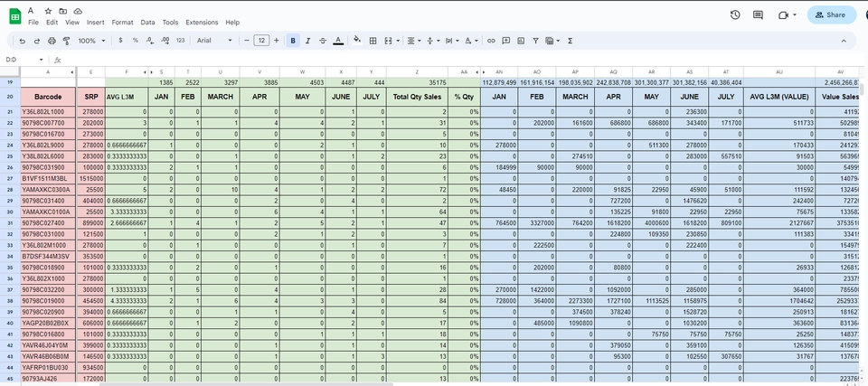Click the Move to folder icon
The width and height of the screenshot is (868, 386).
(x=63, y=11)
